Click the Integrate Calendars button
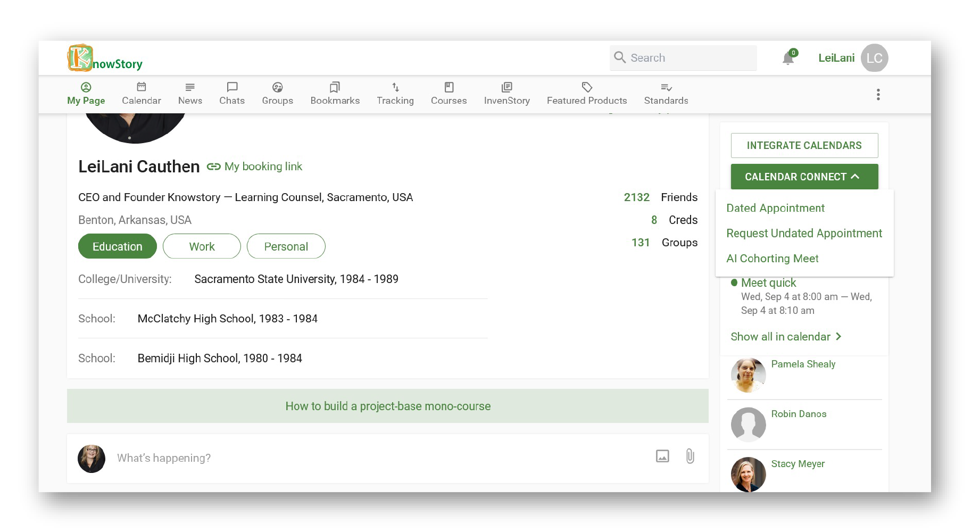Image resolution: width=980 pixels, height=532 pixels. click(804, 146)
